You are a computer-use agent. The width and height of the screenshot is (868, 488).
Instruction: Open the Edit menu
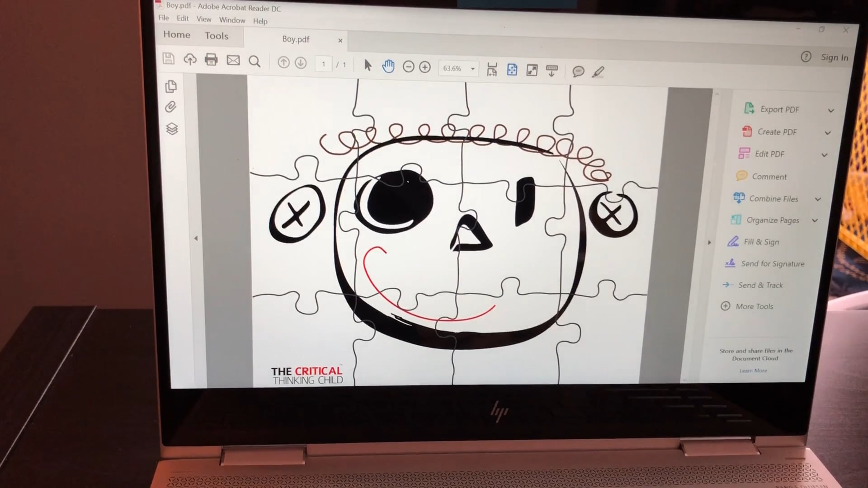click(x=183, y=19)
